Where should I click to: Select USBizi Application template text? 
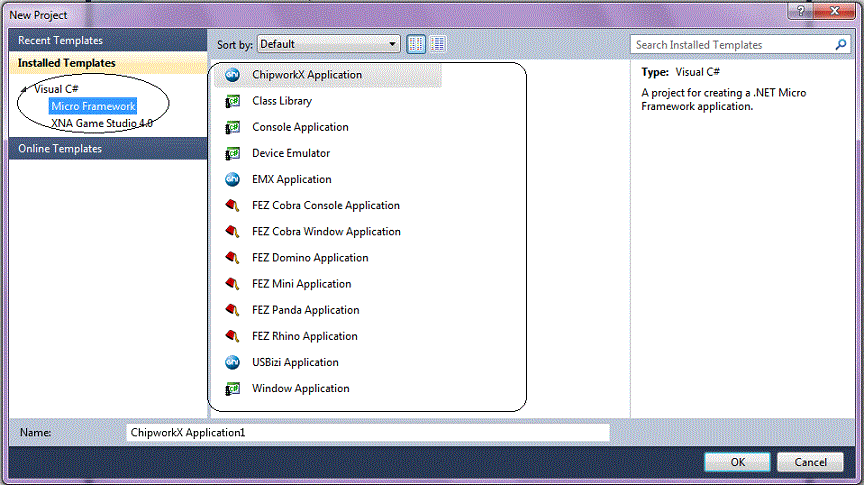(x=295, y=362)
